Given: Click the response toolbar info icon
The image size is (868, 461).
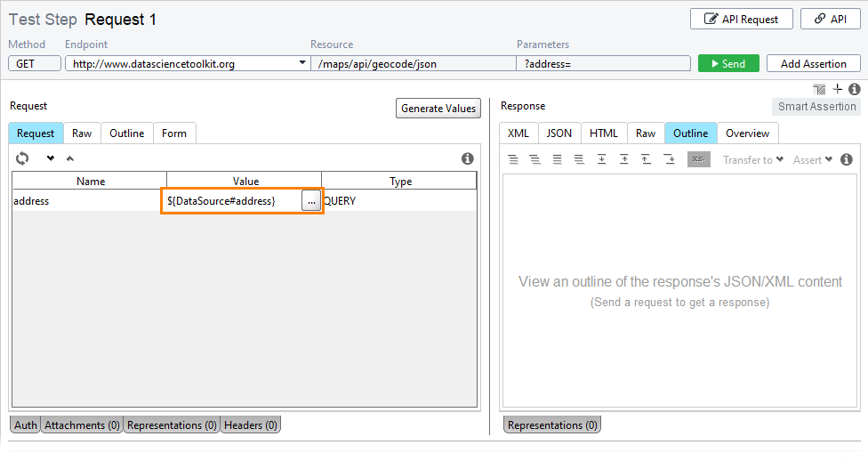Looking at the screenshot, I should coord(846,159).
